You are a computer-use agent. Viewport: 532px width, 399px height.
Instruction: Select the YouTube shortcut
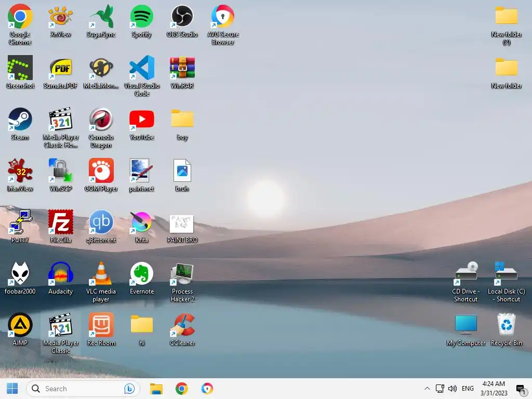(142, 119)
